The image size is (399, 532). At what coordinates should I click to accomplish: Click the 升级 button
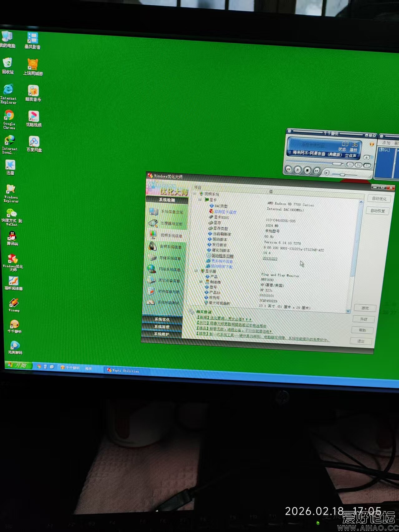pyautogui.click(x=364, y=319)
